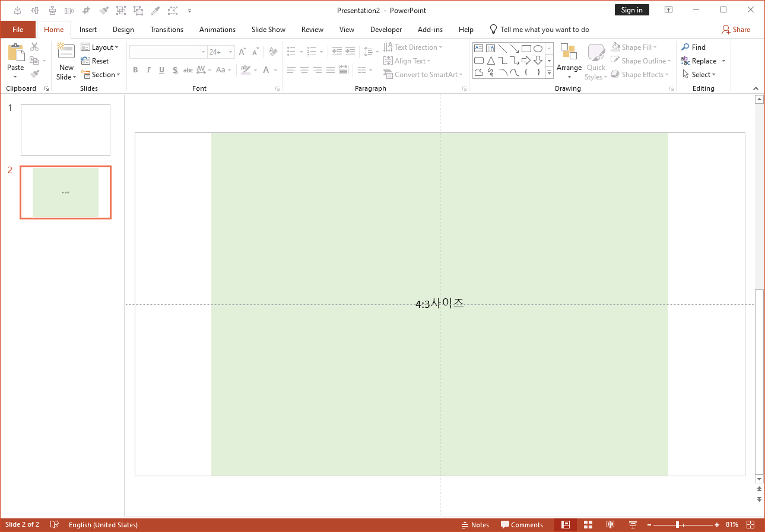Click the Zoom In plus button
The width and height of the screenshot is (765, 532).
tap(717, 525)
